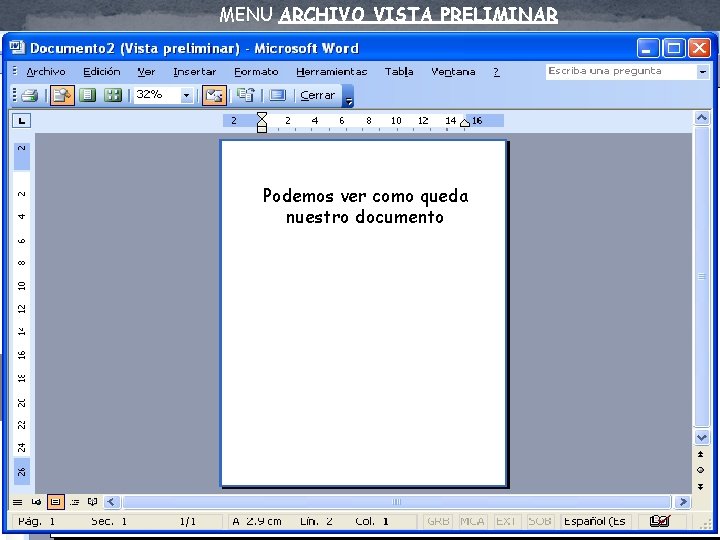720x540 pixels.
Task: Click the first line indent marker on ruler
Action: 262,117
